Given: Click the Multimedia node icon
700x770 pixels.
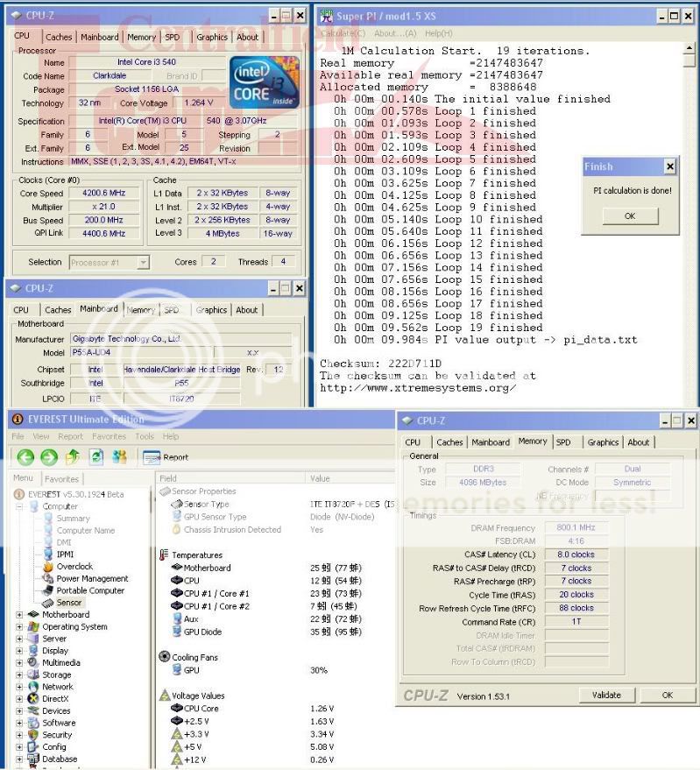Looking at the screenshot, I should (33, 662).
